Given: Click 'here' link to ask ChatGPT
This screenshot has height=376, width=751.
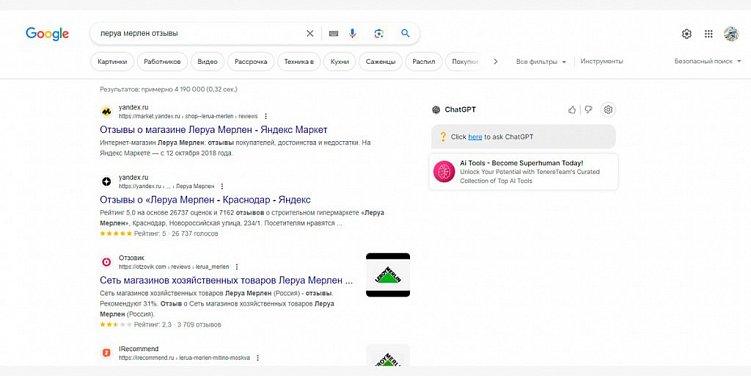Looking at the screenshot, I should 475,137.
